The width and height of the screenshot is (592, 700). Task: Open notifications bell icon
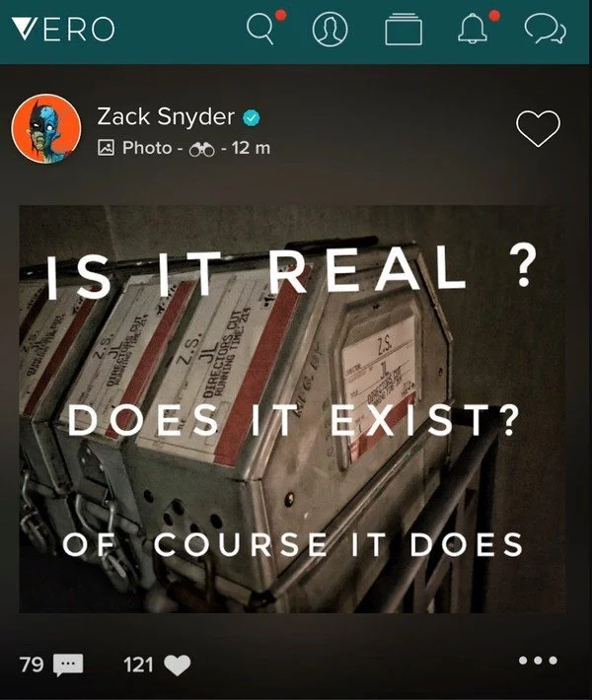click(473, 29)
